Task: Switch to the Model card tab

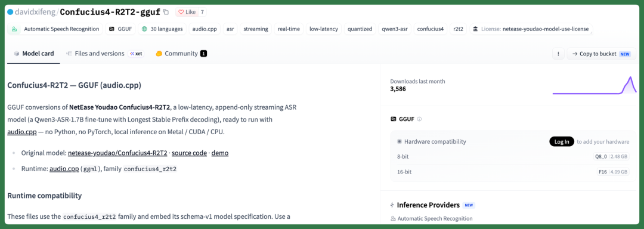Action: pyautogui.click(x=33, y=53)
